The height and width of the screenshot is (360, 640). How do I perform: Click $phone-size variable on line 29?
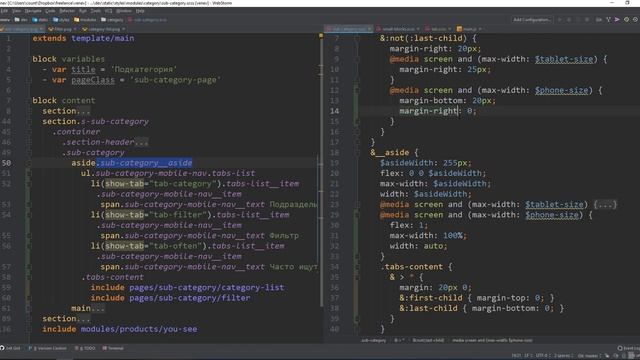(551, 215)
